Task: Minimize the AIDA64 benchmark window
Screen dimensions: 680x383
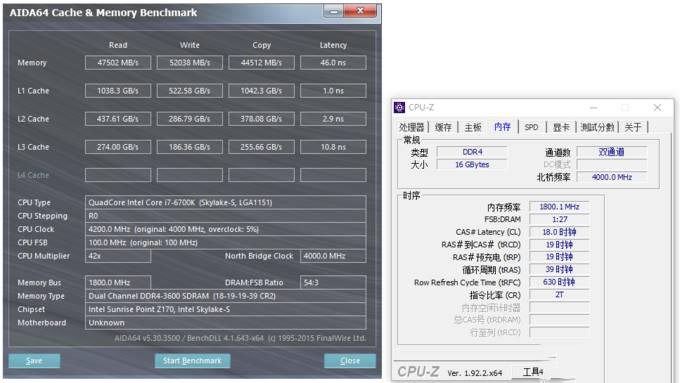Action: (x=333, y=11)
